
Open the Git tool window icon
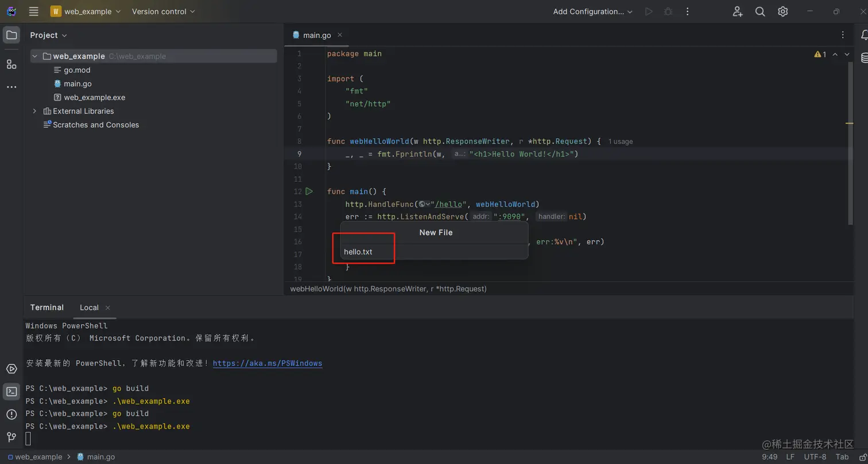pyautogui.click(x=11, y=437)
